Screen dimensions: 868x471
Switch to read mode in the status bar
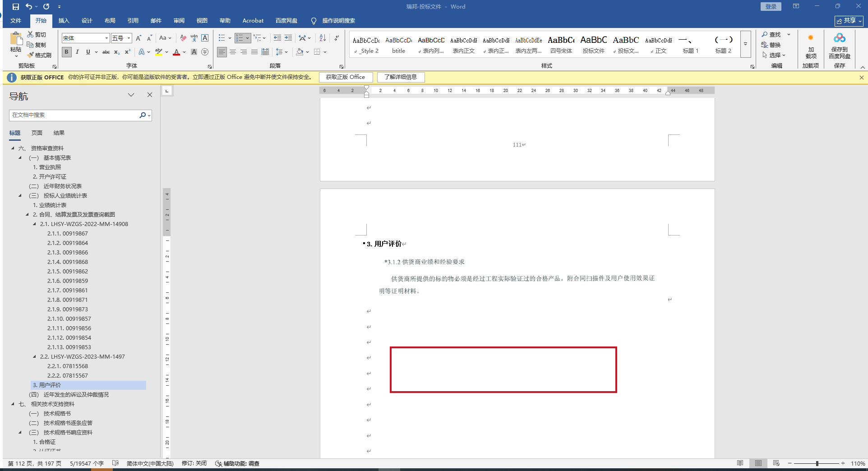[x=740, y=463]
